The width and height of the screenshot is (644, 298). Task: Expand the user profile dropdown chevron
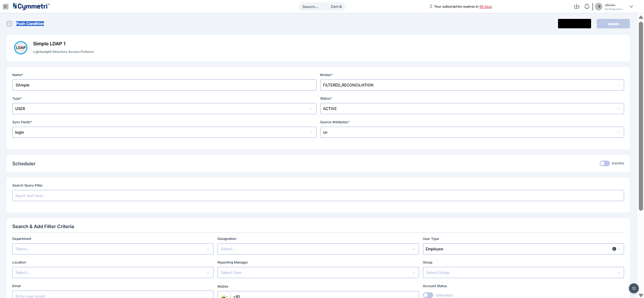point(631,7)
